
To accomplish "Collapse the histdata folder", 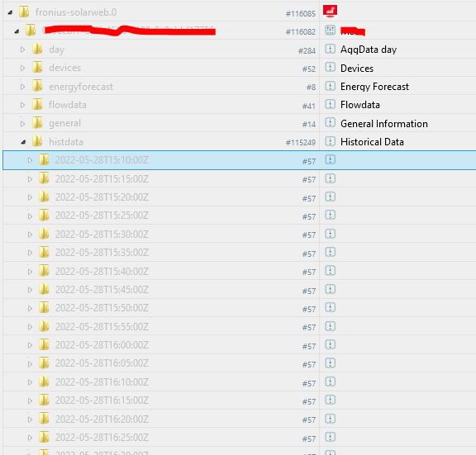I will point(23,142).
